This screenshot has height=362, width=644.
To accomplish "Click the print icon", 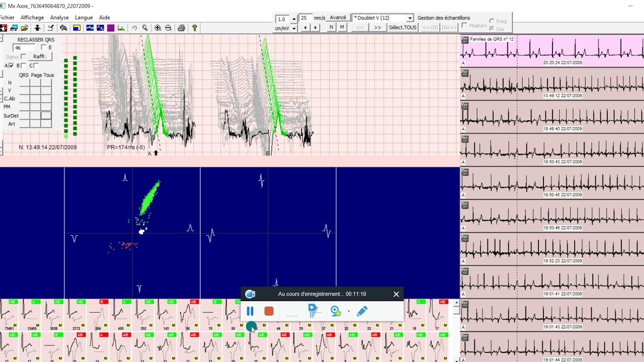I will pyautogui.click(x=181, y=28).
